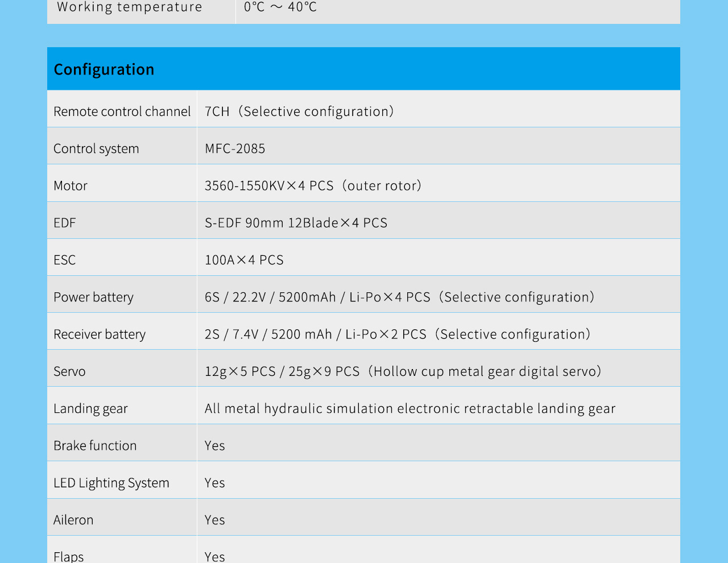Click the EDF row label
This screenshot has height=563, width=728.
(x=65, y=223)
